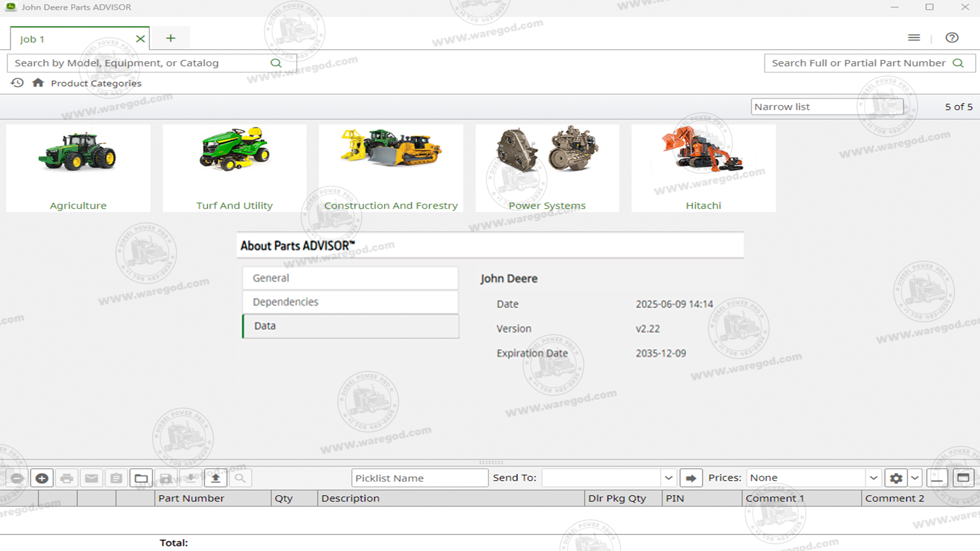Maximize the picklist panel icon
The height and width of the screenshot is (551, 980).
click(963, 478)
